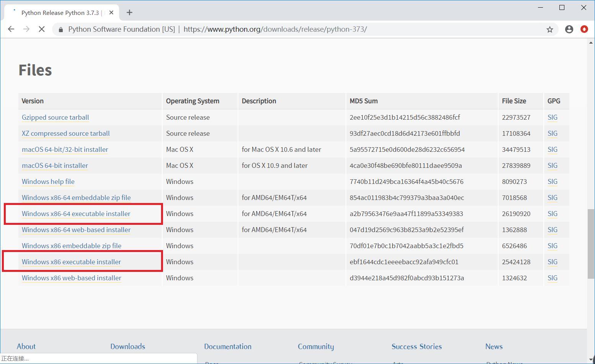
Task: Download Gzipped source tarball
Action: coord(55,117)
